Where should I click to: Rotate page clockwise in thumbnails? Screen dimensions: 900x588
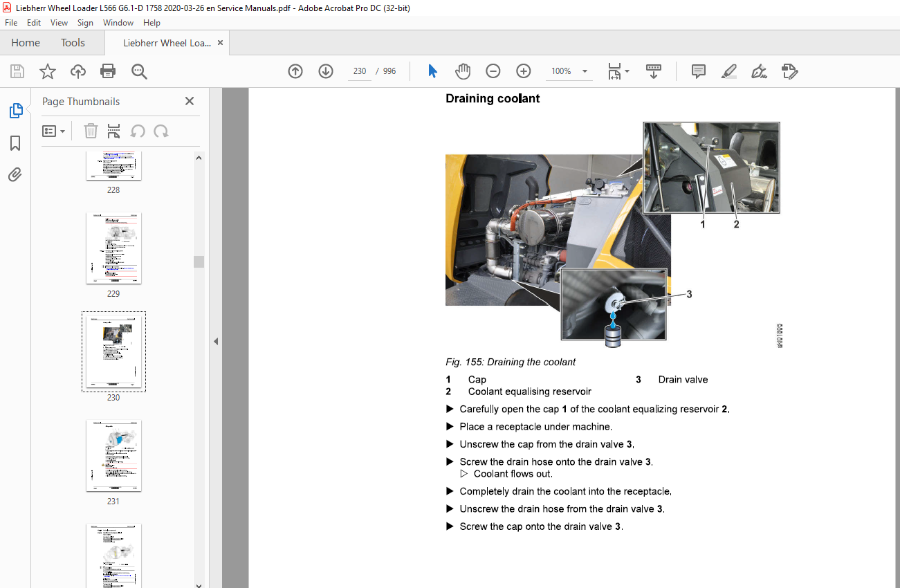(161, 131)
